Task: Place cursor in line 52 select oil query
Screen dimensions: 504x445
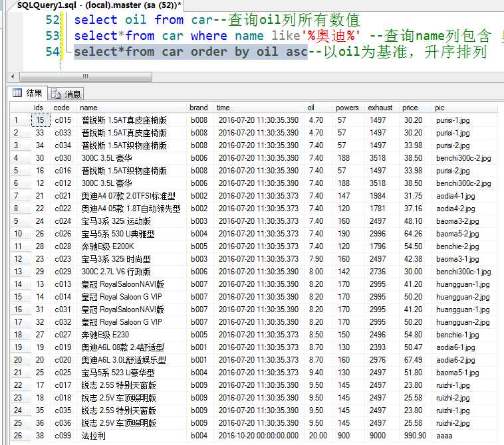Action: [x=143, y=19]
